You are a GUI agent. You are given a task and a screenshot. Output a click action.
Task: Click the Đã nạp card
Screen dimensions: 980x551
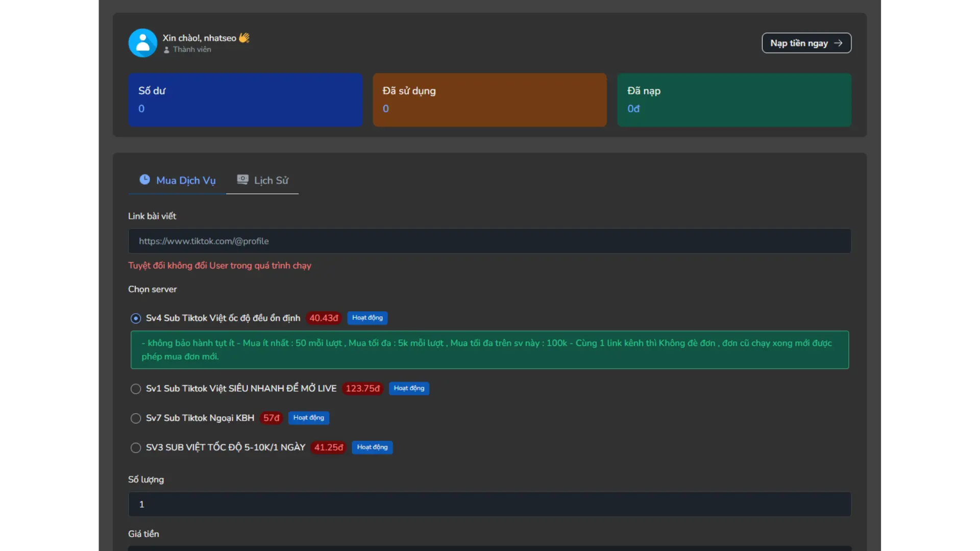[734, 100]
